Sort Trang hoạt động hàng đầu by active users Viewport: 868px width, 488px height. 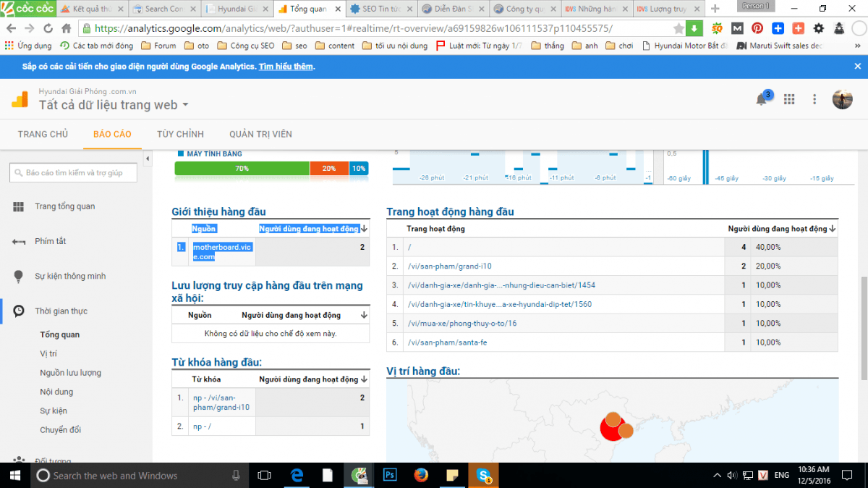pos(833,229)
